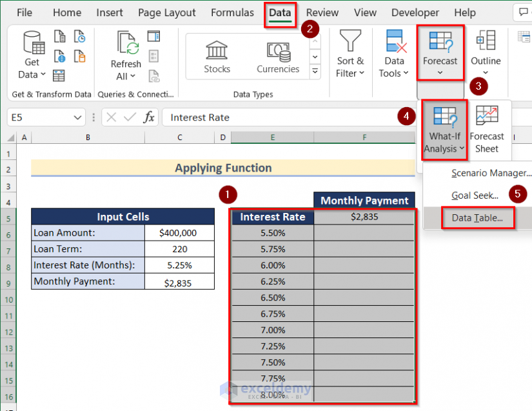The width and height of the screenshot is (532, 411).
Task: Show the Queries & Connections pane icon
Action: point(153,36)
